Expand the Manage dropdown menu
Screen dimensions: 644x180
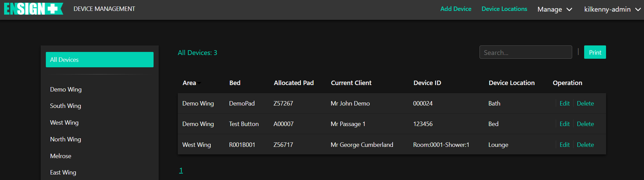pos(554,9)
